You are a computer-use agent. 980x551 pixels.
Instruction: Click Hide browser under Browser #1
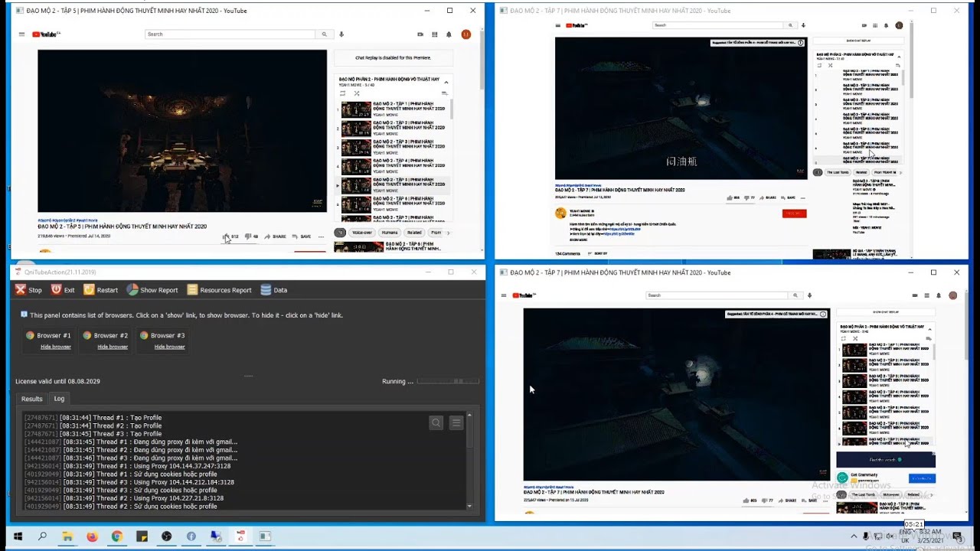(x=56, y=347)
